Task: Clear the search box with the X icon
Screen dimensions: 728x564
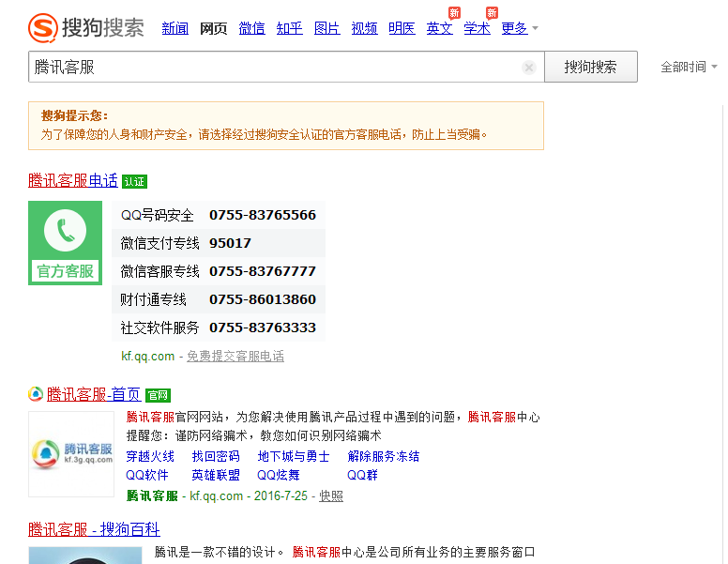Action: click(528, 68)
